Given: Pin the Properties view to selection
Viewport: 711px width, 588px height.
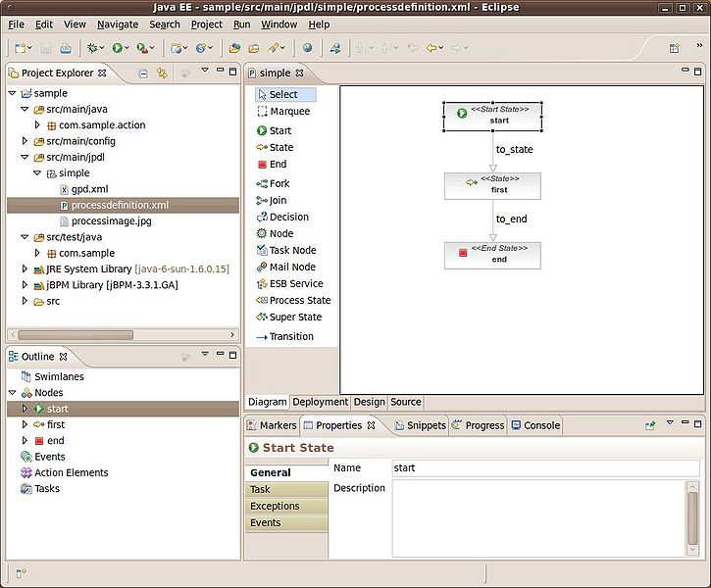Looking at the screenshot, I should [x=650, y=425].
